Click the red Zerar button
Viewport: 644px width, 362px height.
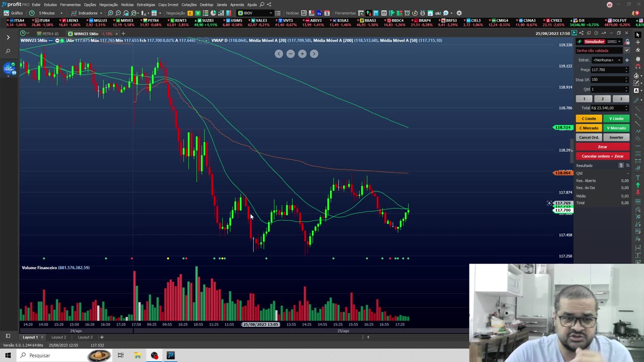(603, 147)
